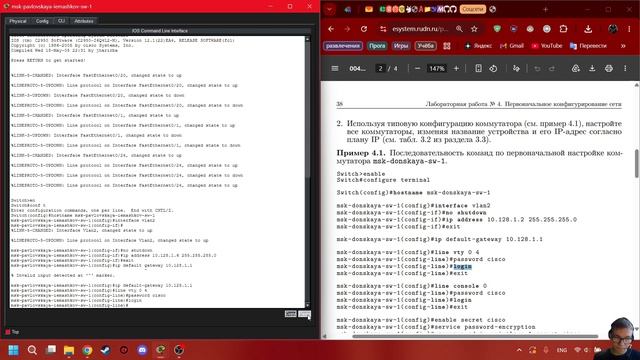Screen dimensions: 640x360
Task: Open browser downloads
Action: [588, 29]
